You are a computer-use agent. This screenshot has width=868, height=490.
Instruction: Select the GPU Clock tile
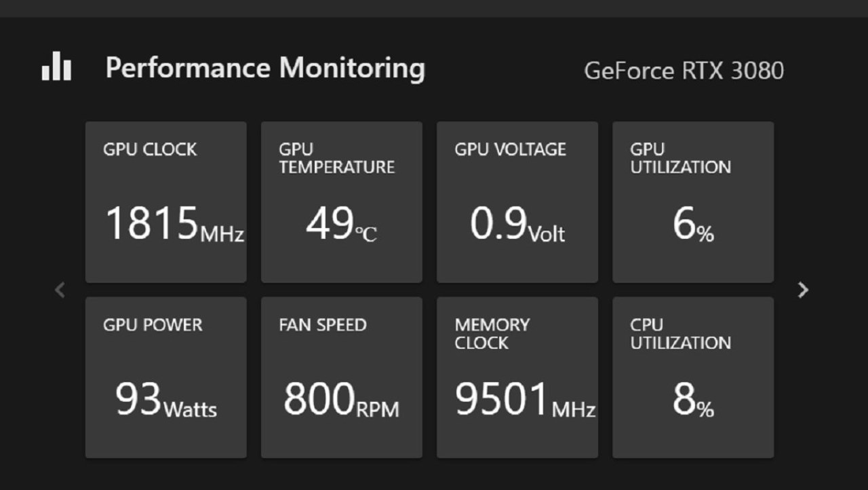pyautogui.click(x=166, y=202)
